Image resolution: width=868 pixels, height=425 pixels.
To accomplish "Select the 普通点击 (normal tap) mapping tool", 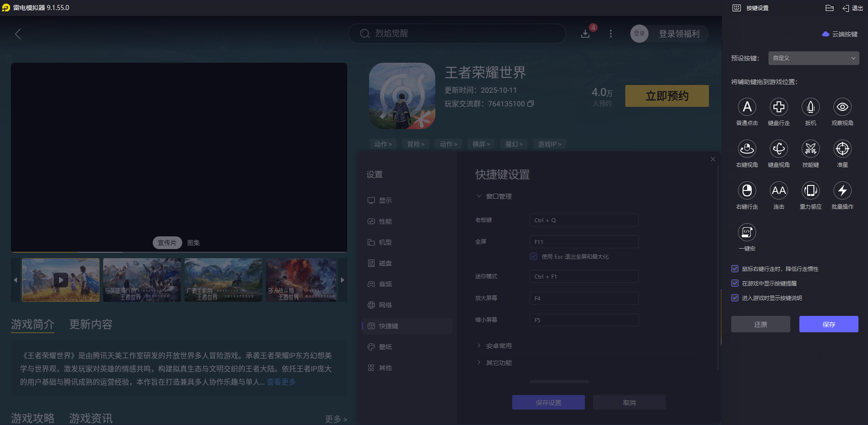I will tap(747, 107).
